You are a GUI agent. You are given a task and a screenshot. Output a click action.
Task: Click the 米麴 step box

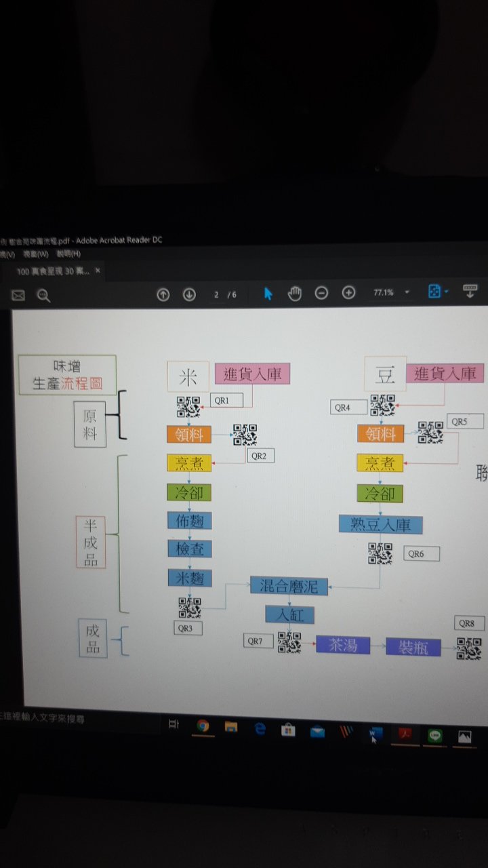click(x=190, y=578)
